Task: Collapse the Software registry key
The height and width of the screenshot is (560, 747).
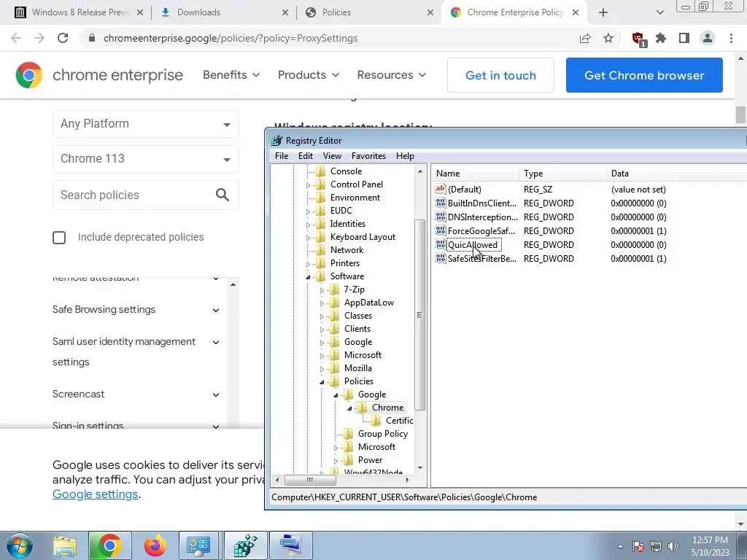Action: coord(309,276)
